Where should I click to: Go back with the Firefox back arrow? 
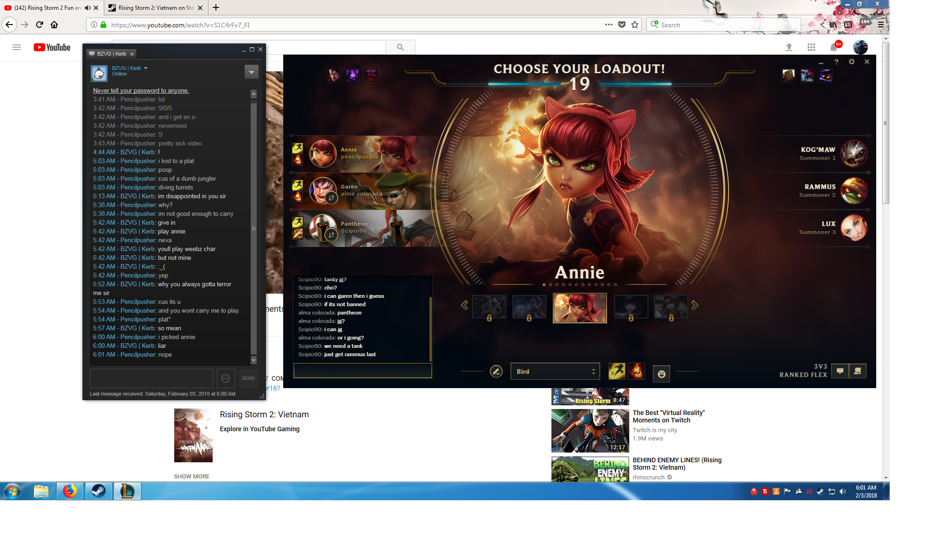pos(9,25)
